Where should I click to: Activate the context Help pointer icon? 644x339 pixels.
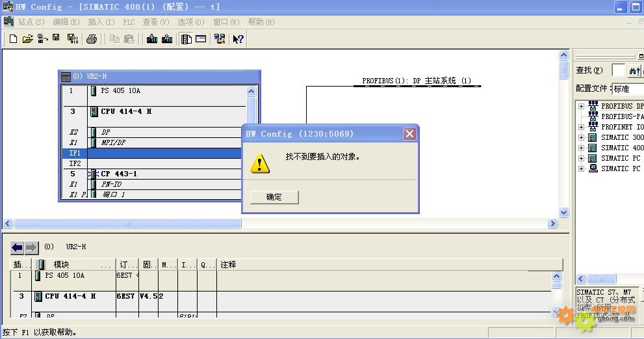click(x=238, y=39)
